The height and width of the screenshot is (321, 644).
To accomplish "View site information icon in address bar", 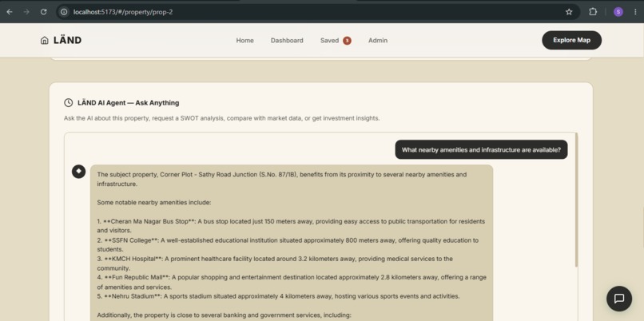I will coord(64,12).
